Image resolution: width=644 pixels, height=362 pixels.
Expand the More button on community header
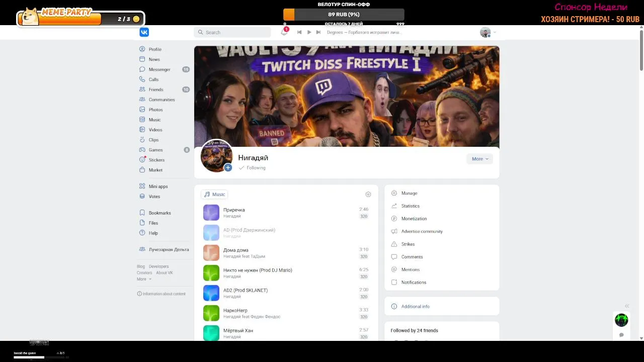[x=480, y=159]
